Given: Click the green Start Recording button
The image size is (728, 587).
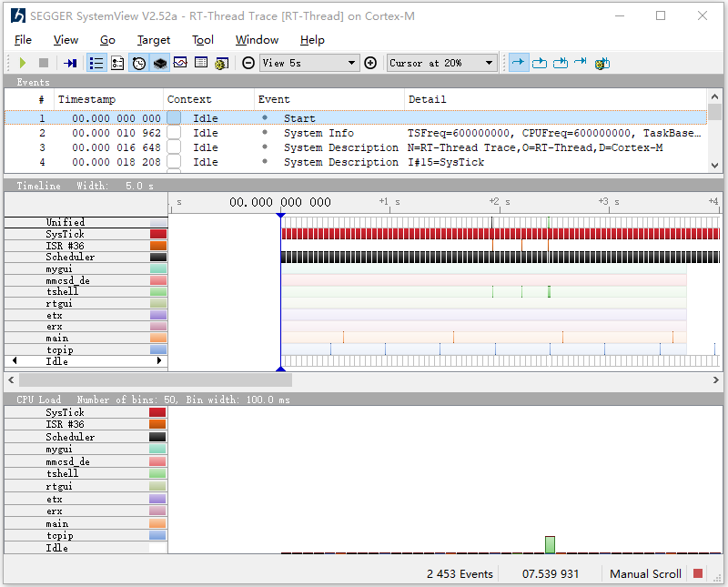Looking at the screenshot, I should click(23, 63).
